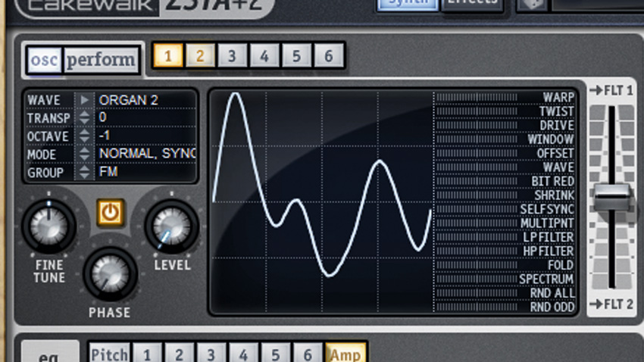
Task: Change the MODE stepper arrows
Action: pyautogui.click(x=85, y=154)
